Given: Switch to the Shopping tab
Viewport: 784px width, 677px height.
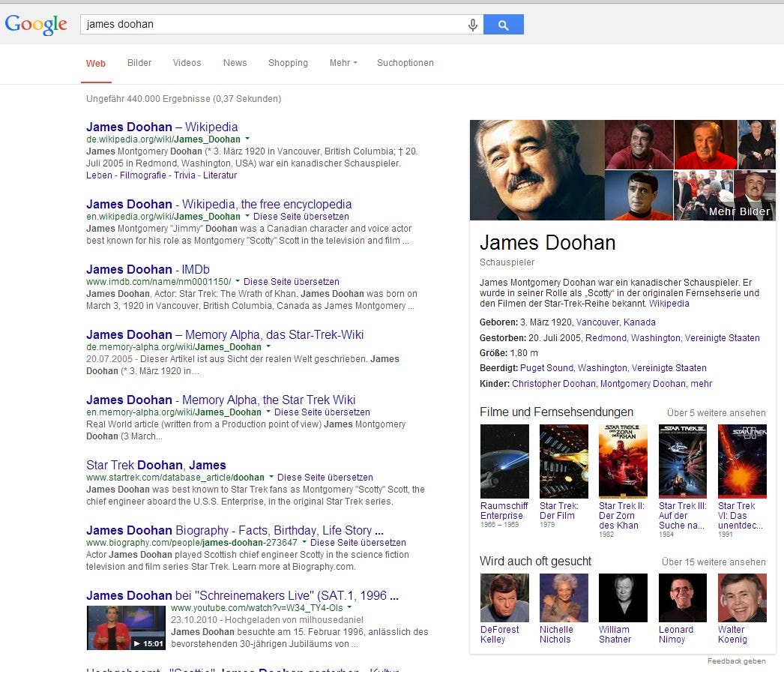Looking at the screenshot, I should coord(288,63).
